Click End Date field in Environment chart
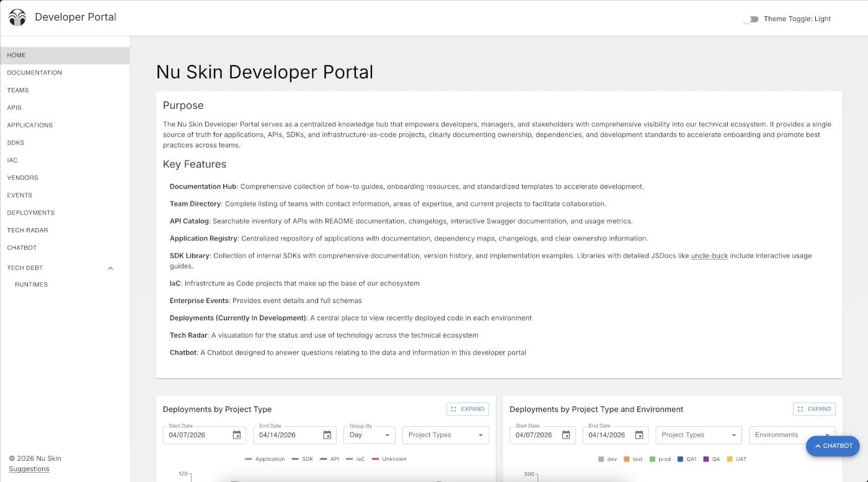The width and height of the screenshot is (868, 482). (616, 435)
